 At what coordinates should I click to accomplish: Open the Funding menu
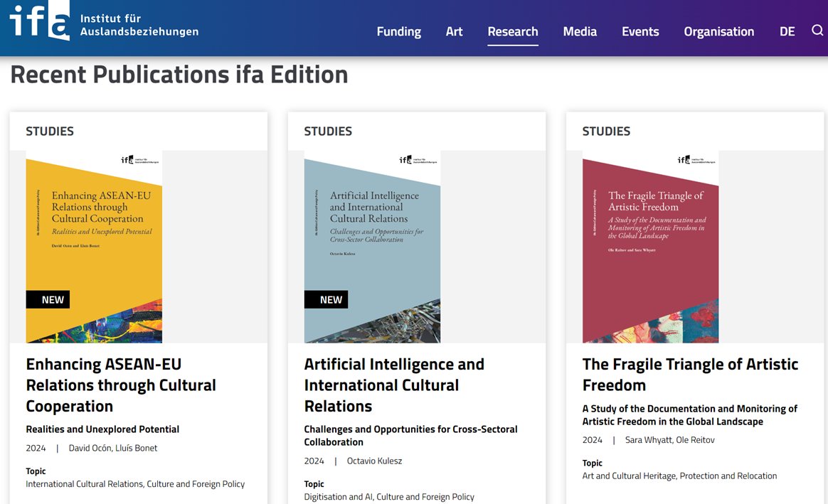click(x=398, y=32)
